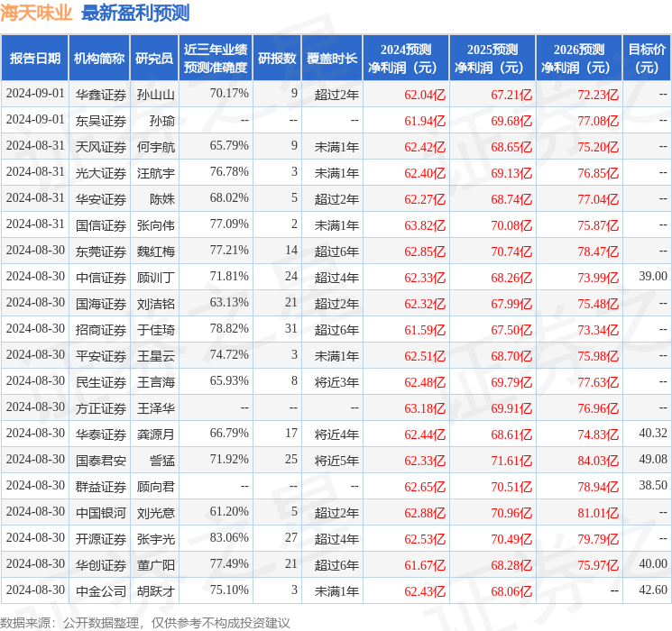Click 将近5年 coverage duration
672x631 pixels.
(336, 461)
